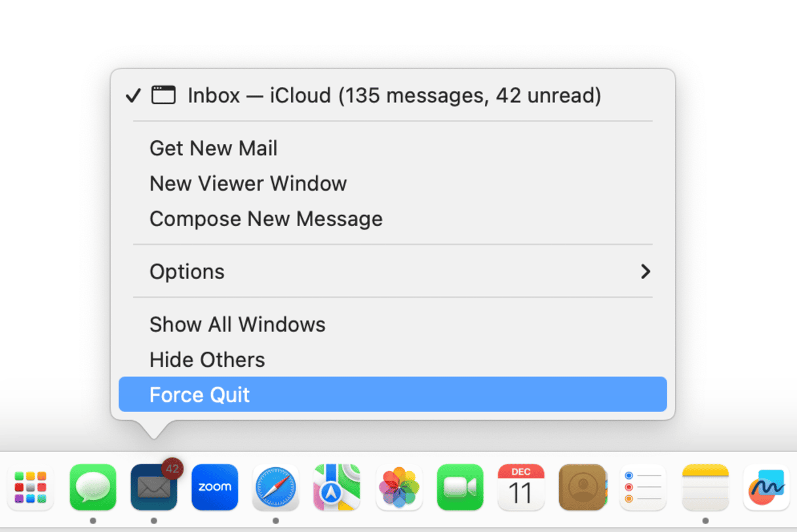Open Notes app in the dock
This screenshot has width=797, height=532.
[x=705, y=487]
